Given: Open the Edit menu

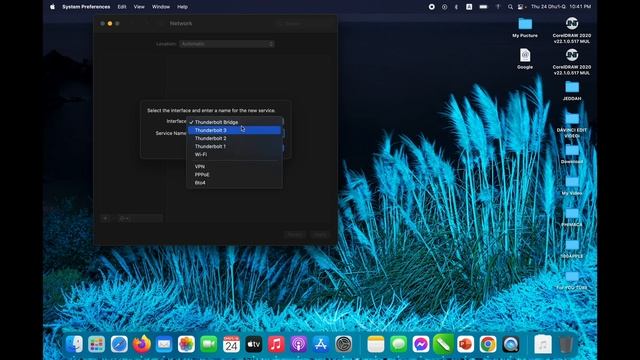Looking at the screenshot, I should pos(122,7).
